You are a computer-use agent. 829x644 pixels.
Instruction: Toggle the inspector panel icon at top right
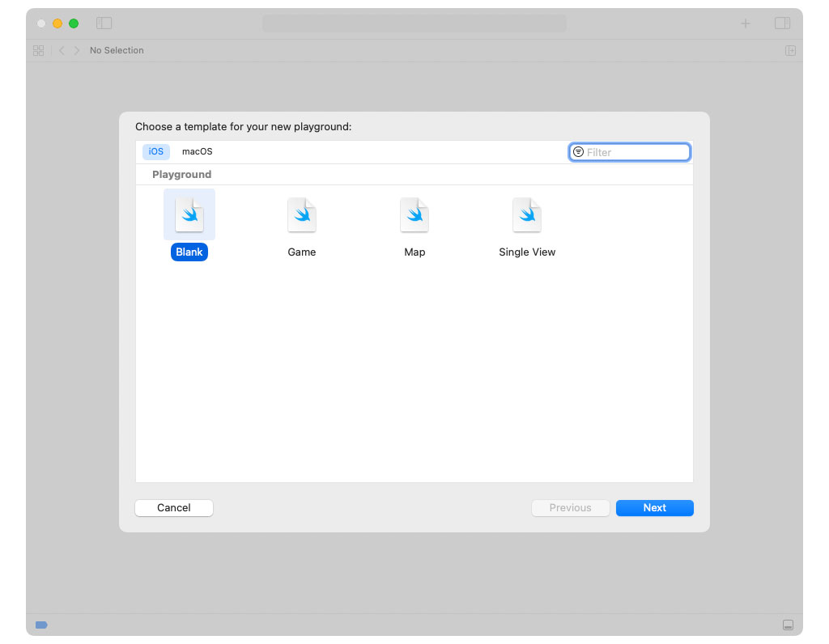click(783, 23)
